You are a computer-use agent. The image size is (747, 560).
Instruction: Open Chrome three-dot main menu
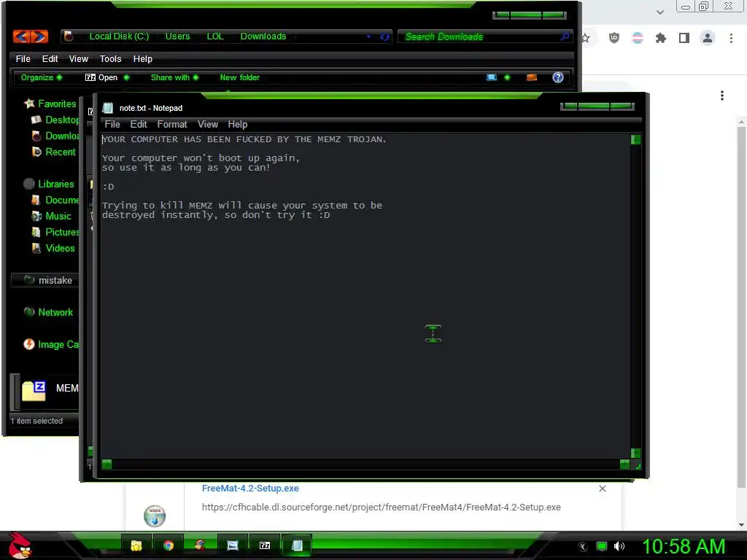731,38
